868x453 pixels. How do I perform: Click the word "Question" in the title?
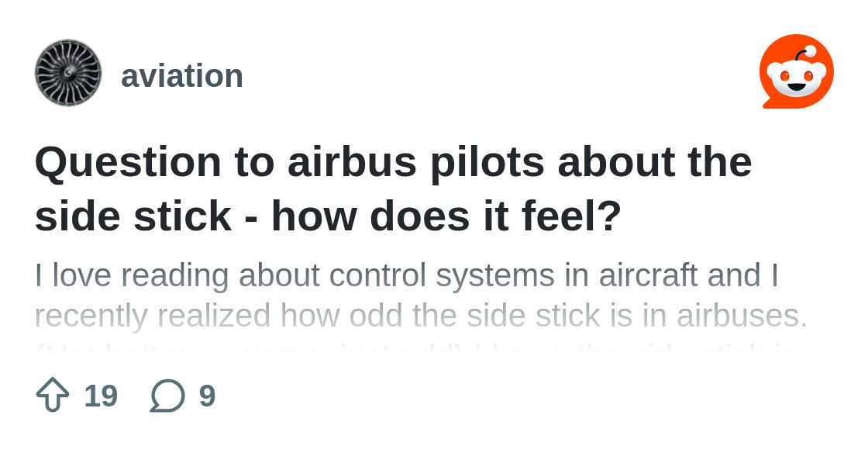click(128, 162)
